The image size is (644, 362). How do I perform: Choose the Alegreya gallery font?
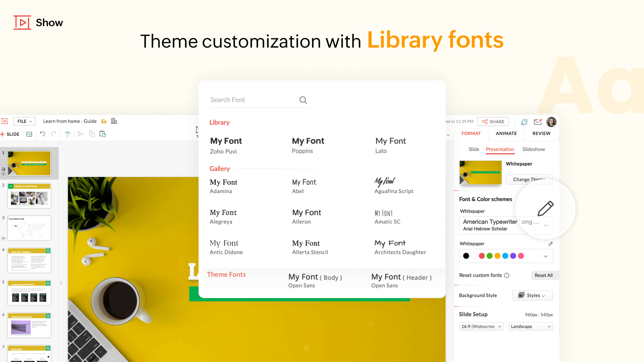(223, 217)
